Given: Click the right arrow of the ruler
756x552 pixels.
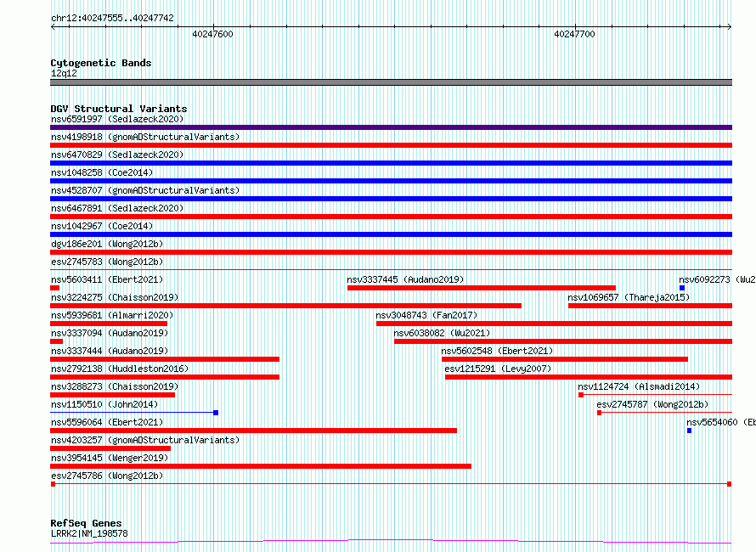Looking at the screenshot, I should [x=729, y=27].
